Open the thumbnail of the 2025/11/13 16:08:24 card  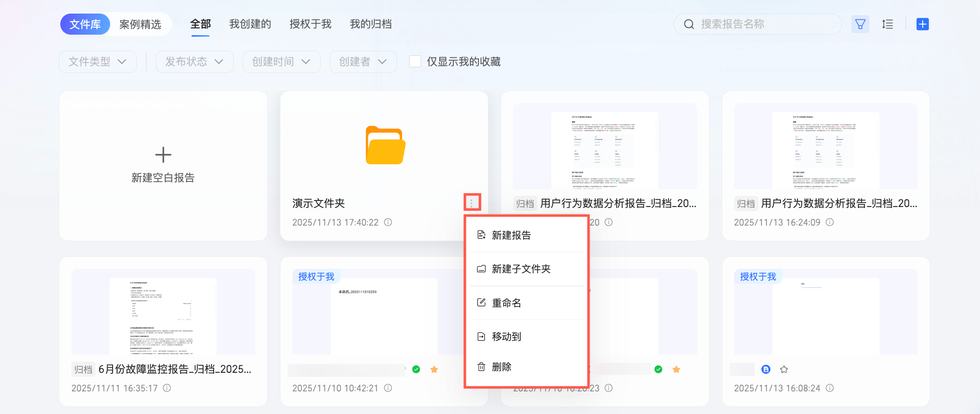(x=826, y=312)
